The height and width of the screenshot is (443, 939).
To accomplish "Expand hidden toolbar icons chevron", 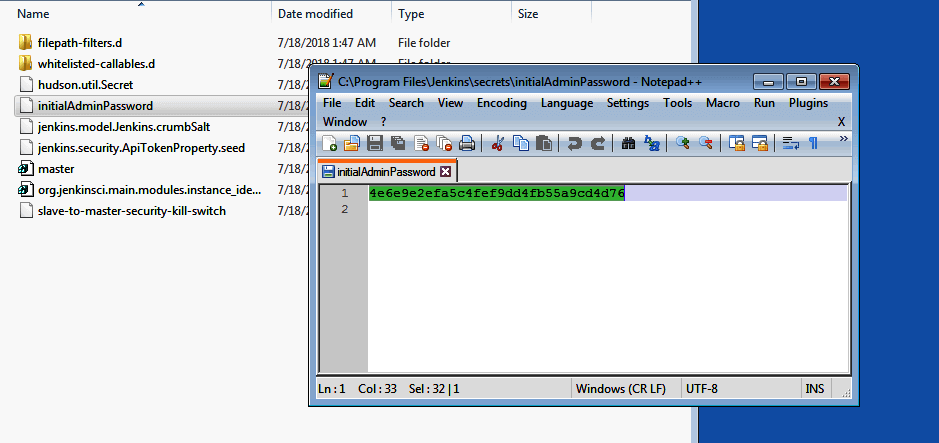I will pos(843,139).
